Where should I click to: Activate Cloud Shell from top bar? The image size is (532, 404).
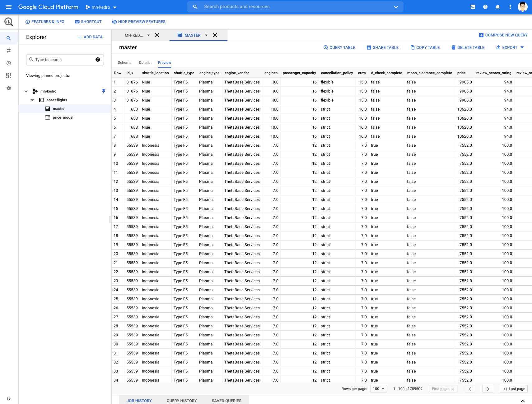click(x=473, y=7)
